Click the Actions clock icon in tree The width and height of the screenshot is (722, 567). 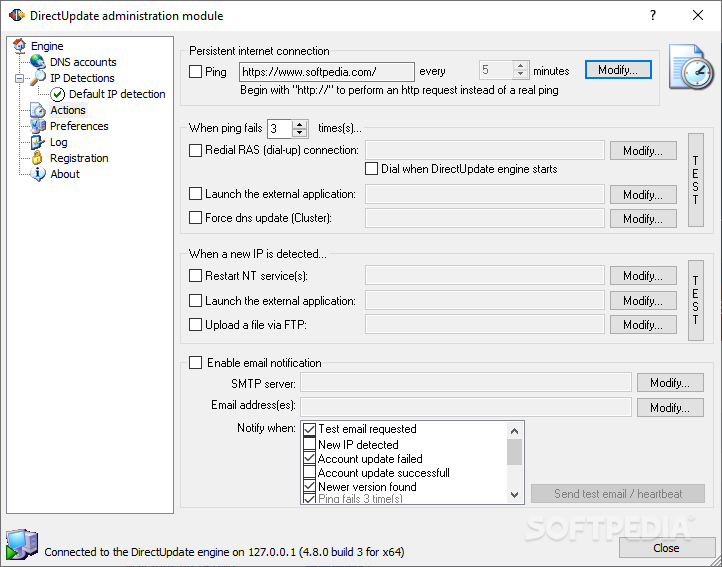(x=38, y=110)
